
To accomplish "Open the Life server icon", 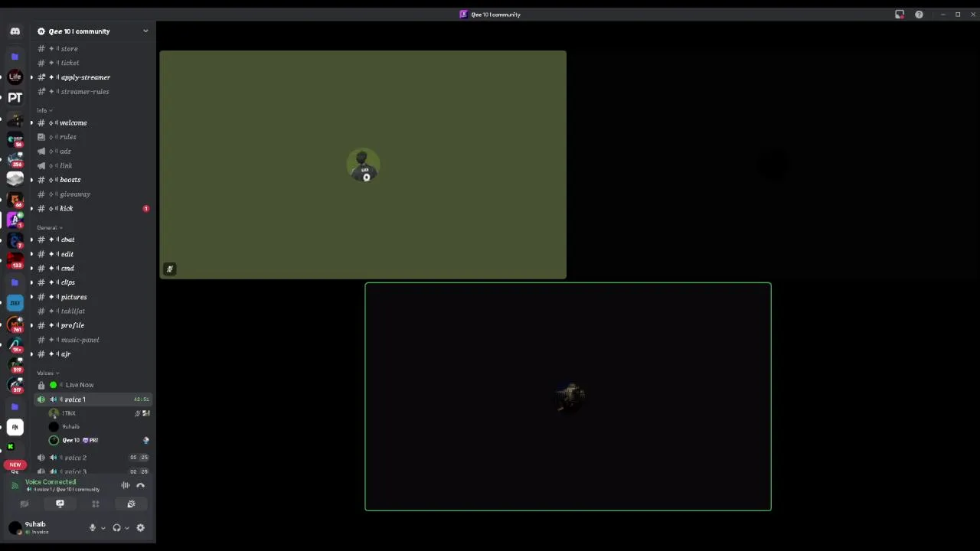I will click(15, 77).
